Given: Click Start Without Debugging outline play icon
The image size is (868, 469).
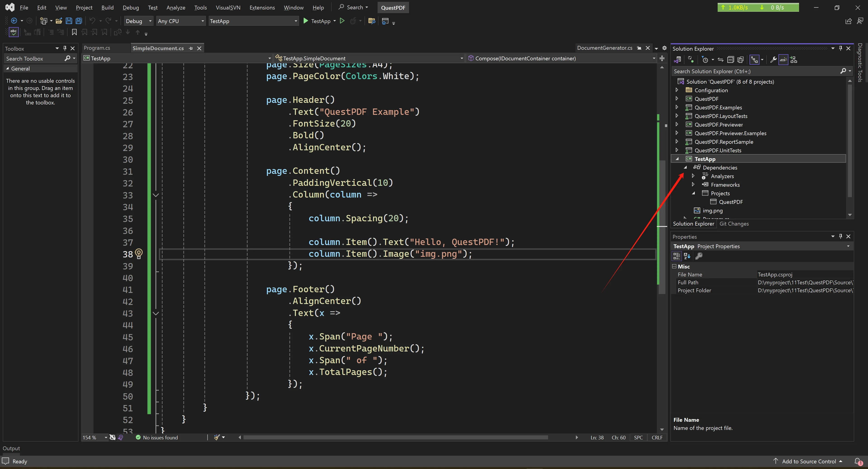Looking at the screenshot, I should point(342,21).
